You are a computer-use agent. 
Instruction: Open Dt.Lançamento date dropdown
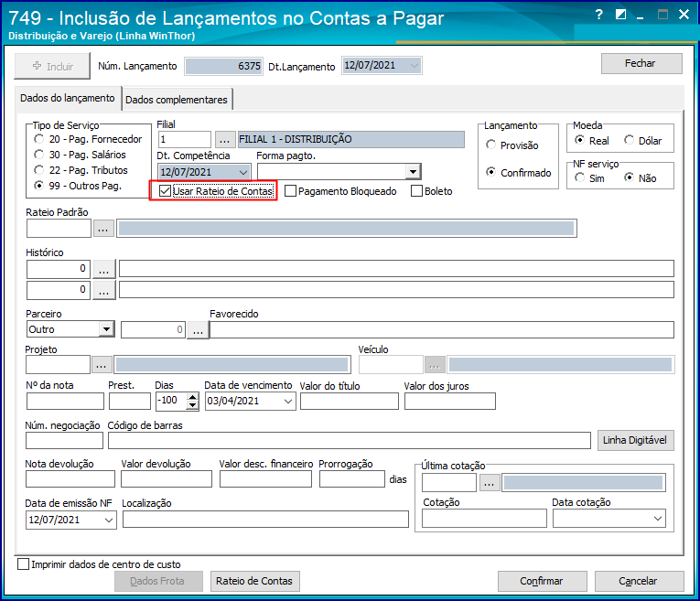(414, 66)
